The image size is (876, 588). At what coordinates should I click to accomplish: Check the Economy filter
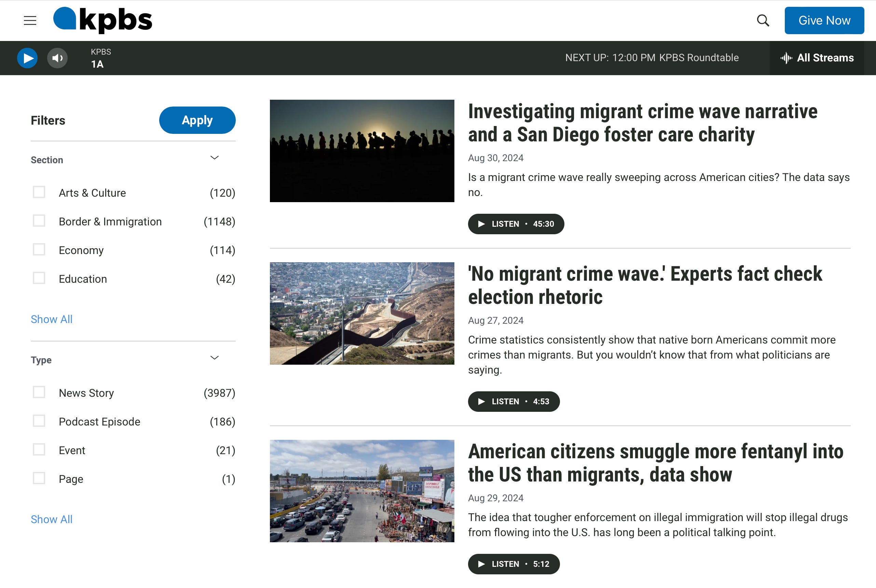(x=39, y=249)
